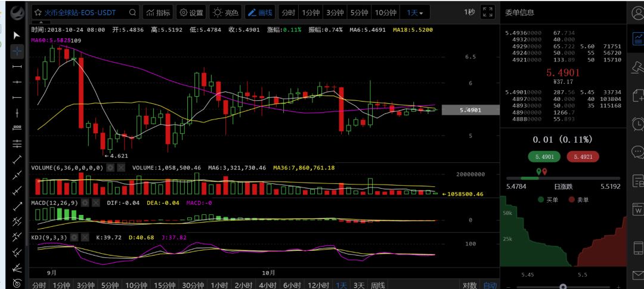644x289 pixels.
Task: Switch to 分时 in top toolbar
Action: pyautogui.click(x=288, y=13)
